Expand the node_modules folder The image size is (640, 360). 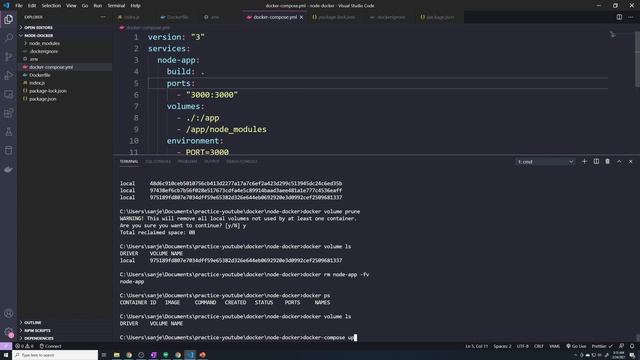[44, 43]
